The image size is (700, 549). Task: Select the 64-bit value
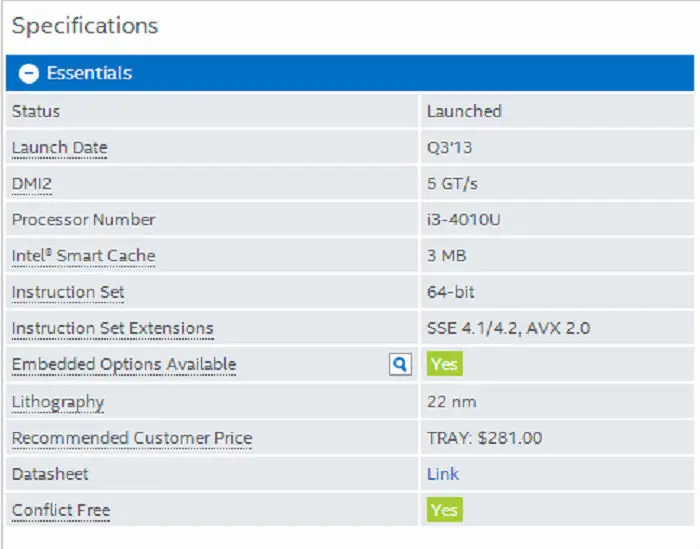click(450, 292)
